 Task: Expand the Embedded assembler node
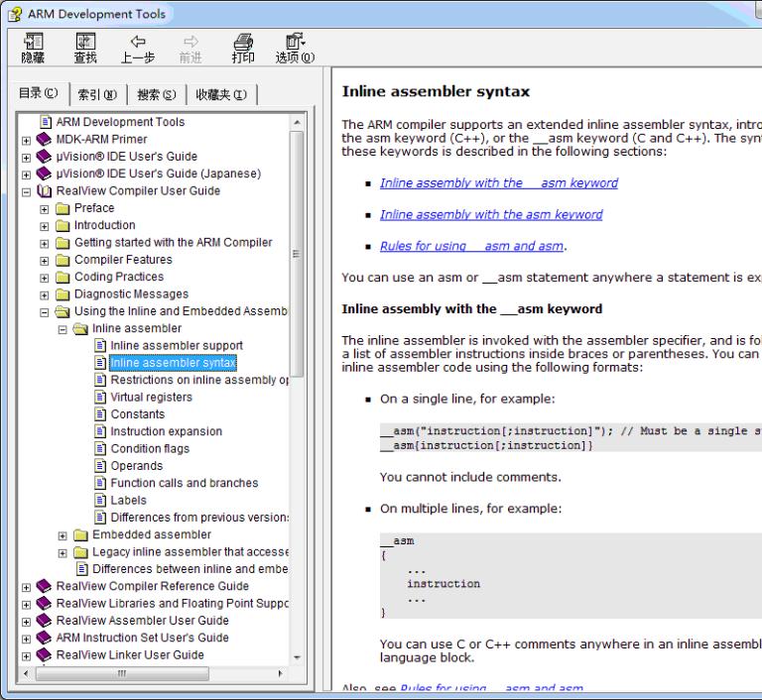click(x=63, y=535)
